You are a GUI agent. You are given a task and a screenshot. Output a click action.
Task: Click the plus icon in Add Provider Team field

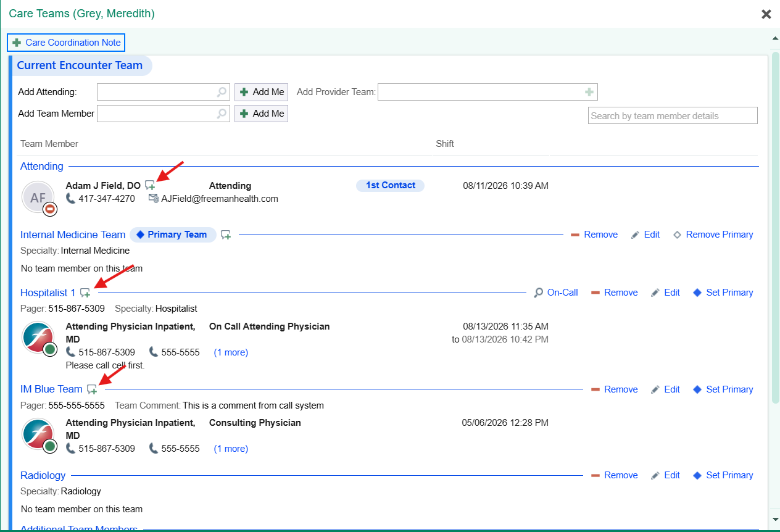pos(589,92)
